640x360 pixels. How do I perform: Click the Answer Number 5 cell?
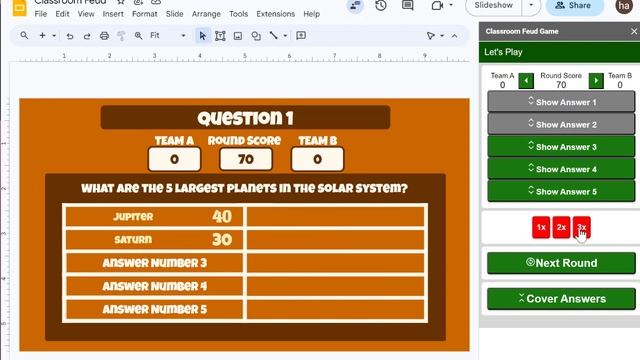[x=154, y=309]
